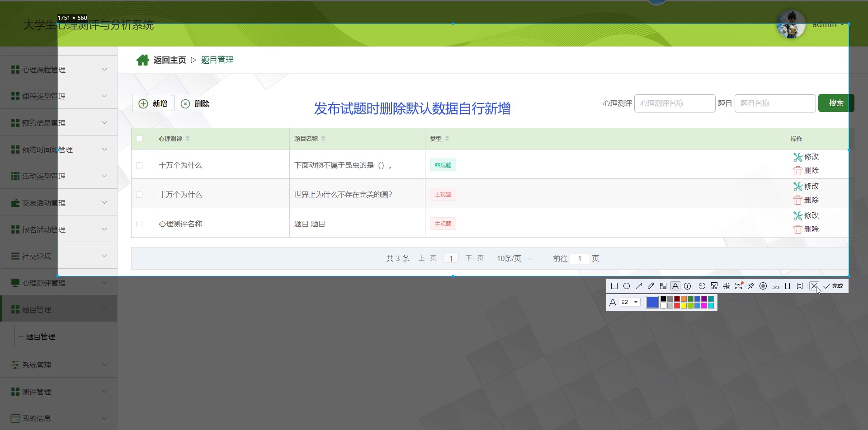Check the row for 下面动物不属于昆虫的是

[139, 165]
